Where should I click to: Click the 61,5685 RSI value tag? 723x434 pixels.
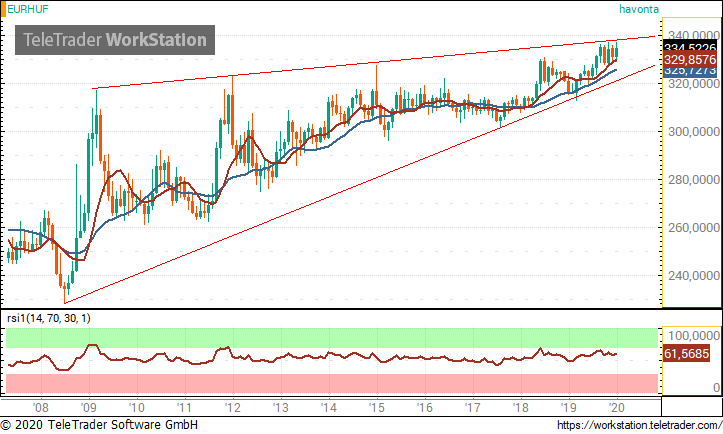click(686, 354)
